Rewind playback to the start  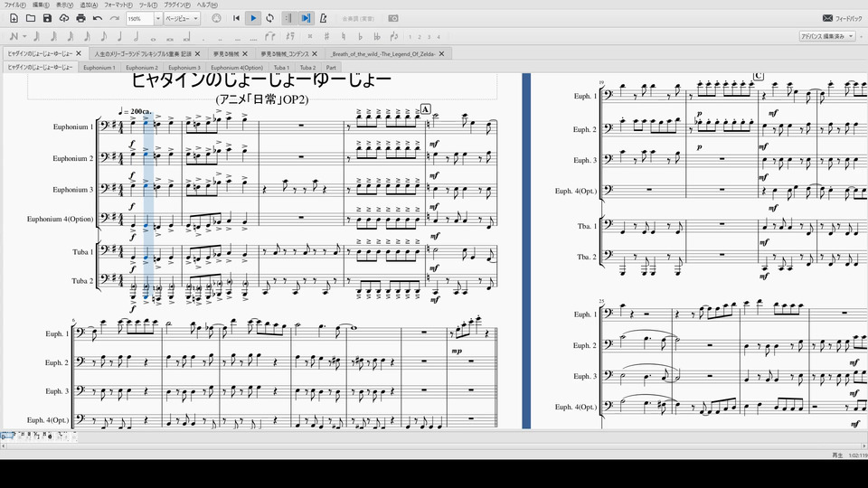click(237, 18)
